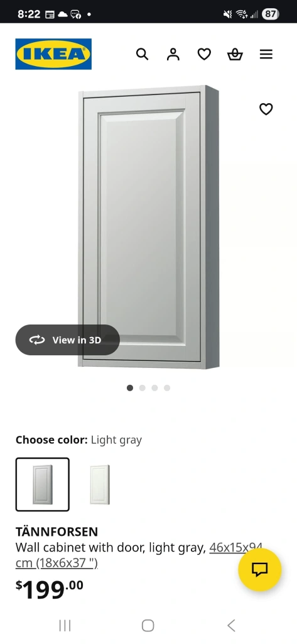
Task: Go to IKEA home via logo
Action: point(53,54)
